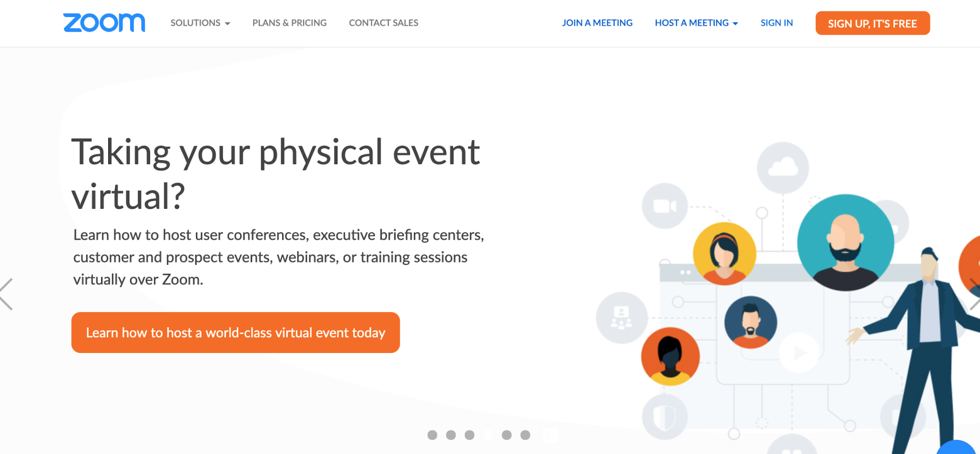Pause the carousel autoplay
The height and width of the screenshot is (454, 980).
(549, 435)
